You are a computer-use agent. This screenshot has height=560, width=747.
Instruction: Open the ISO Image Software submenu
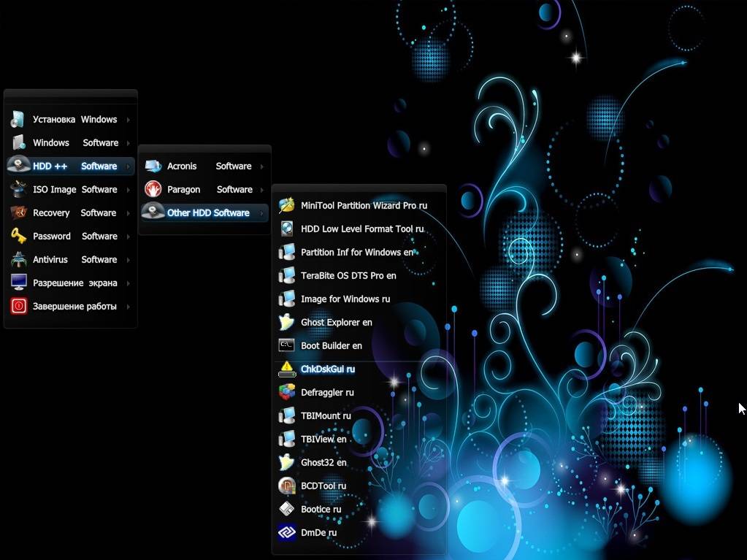[x=71, y=190]
